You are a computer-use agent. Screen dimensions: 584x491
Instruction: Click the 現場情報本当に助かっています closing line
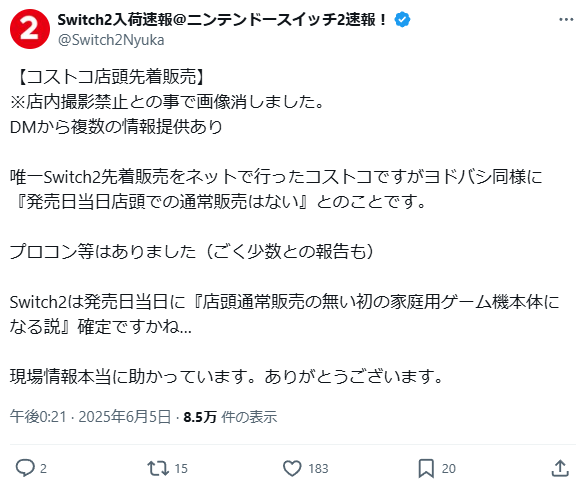(226, 377)
